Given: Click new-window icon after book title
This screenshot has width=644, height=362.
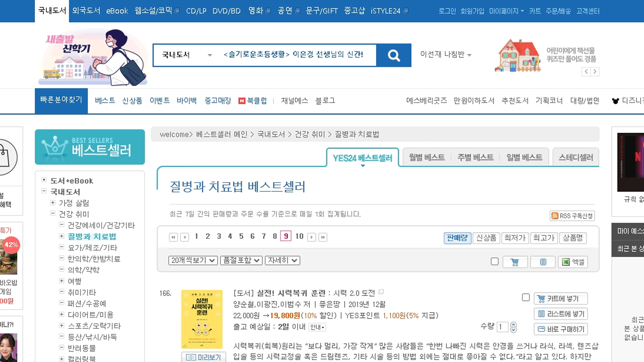Looking at the screenshot, I should pos(381,292).
